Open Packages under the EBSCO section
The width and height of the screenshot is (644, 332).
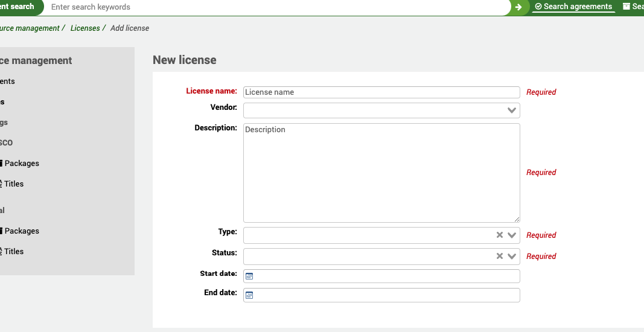[21, 164]
